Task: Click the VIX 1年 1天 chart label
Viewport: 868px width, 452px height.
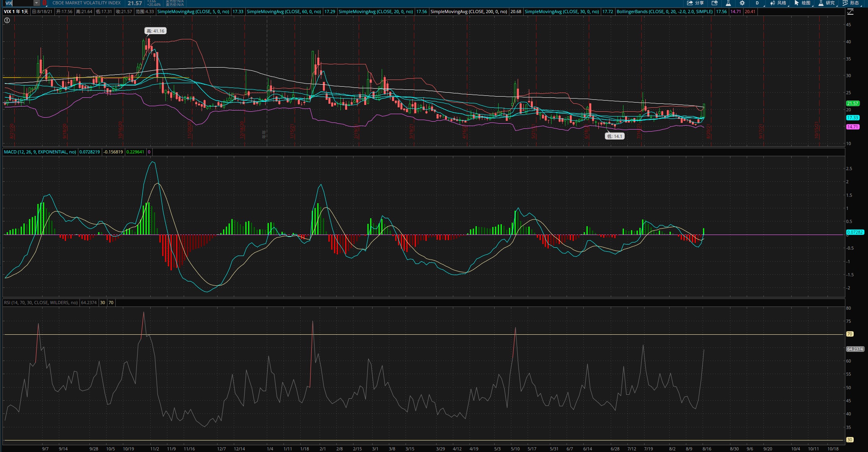Action: pyautogui.click(x=16, y=12)
